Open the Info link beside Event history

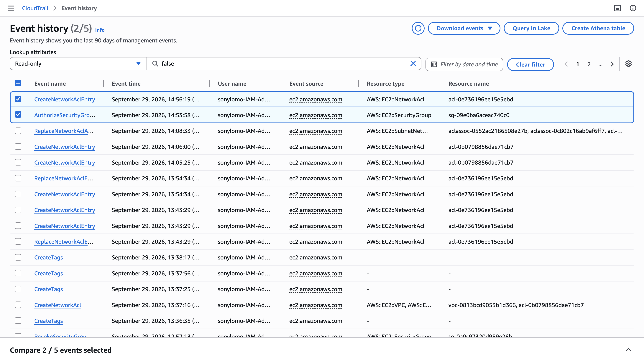(100, 30)
